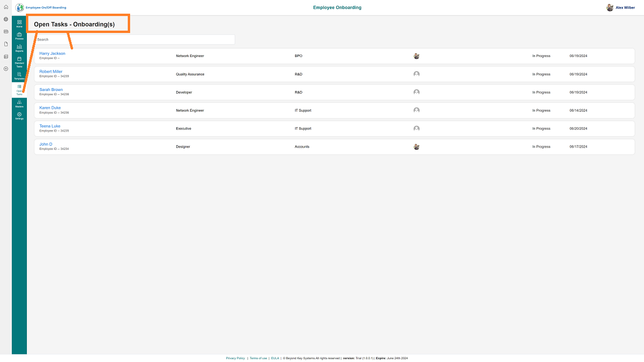Click the table list icon in the outer rail
644x362 pixels.
[x=6, y=57]
